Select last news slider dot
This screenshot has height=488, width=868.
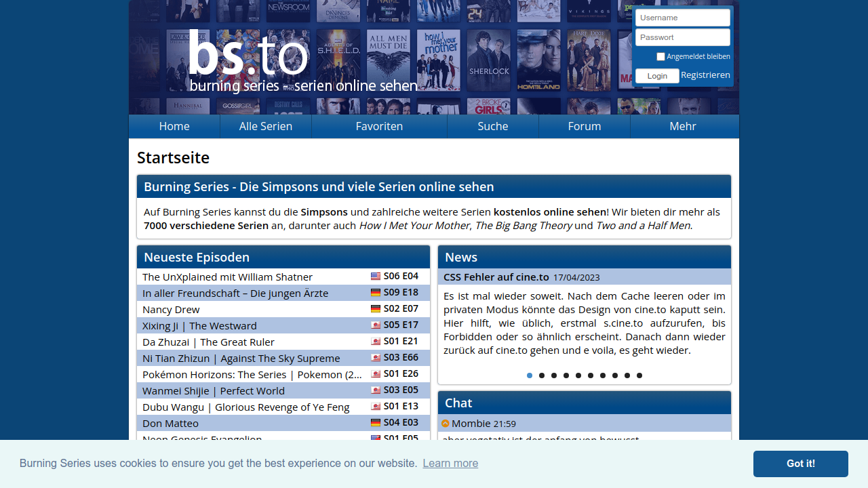(639, 375)
